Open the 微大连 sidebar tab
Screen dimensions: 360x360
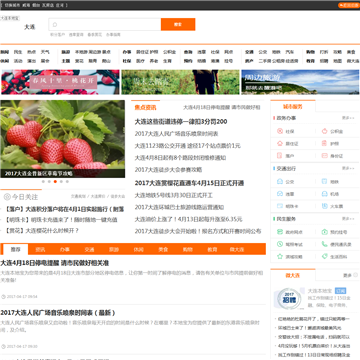[x=293, y=275]
